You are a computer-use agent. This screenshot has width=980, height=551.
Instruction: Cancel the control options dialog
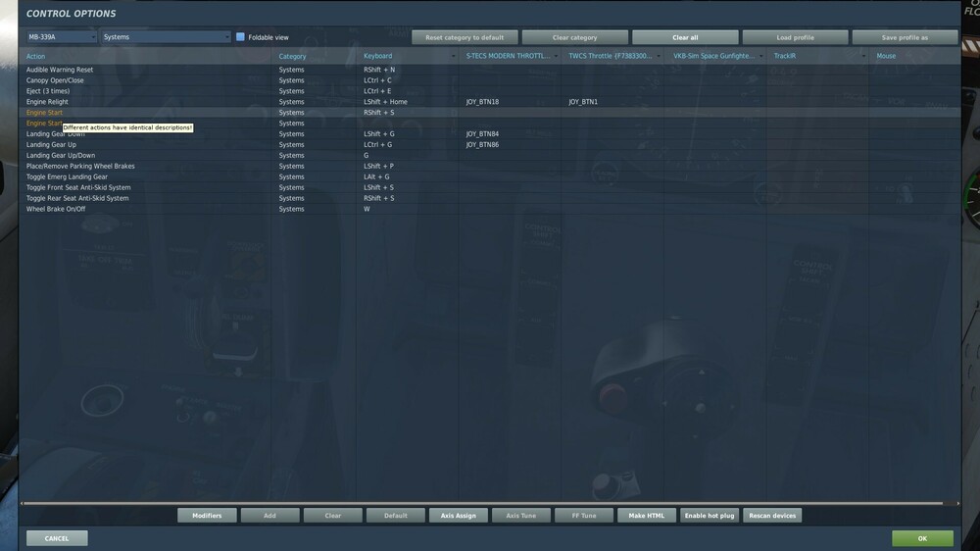pyautogui.click(x=57, y=538)
